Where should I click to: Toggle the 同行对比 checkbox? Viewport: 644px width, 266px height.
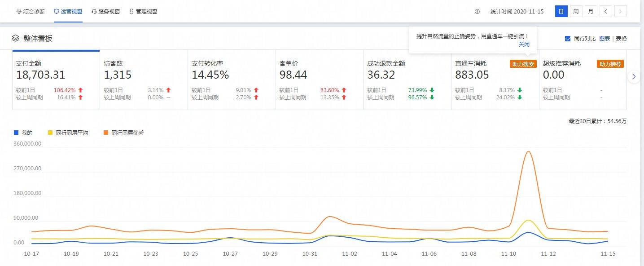568,39
